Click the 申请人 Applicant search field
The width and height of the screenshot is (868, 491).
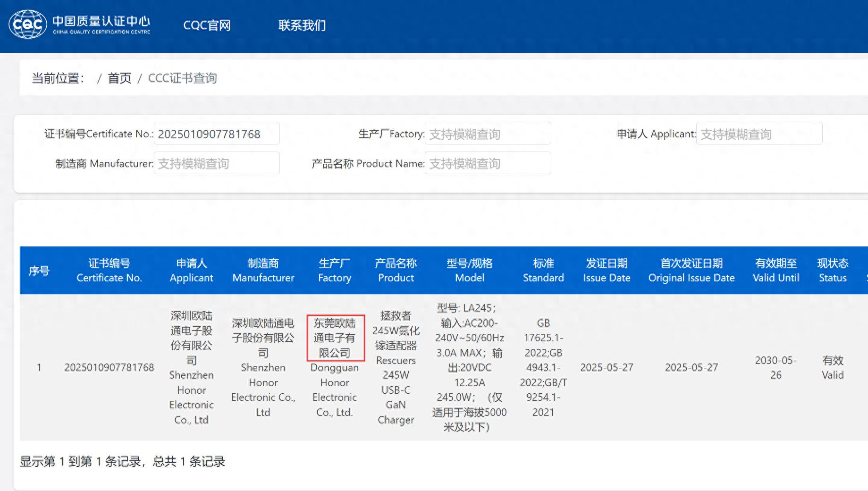(759, 134)
